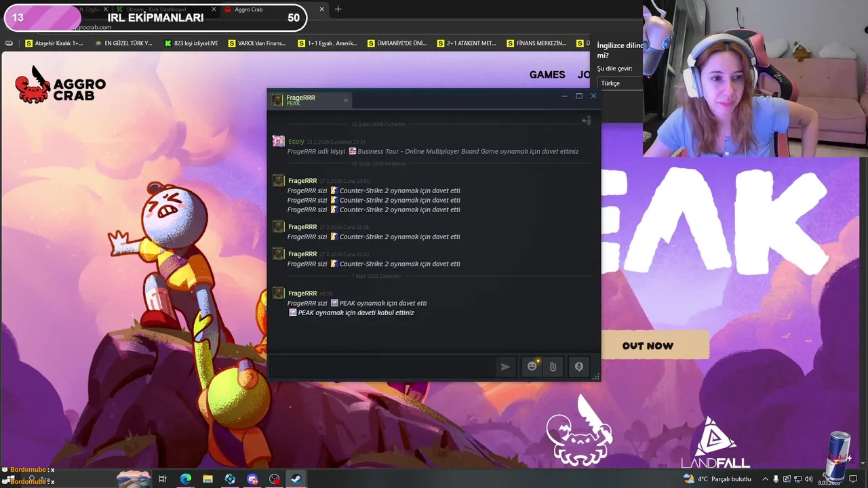Close the FrageRRR chat tab
Screen dimensions: 868x488
click(x=345, y=100)
